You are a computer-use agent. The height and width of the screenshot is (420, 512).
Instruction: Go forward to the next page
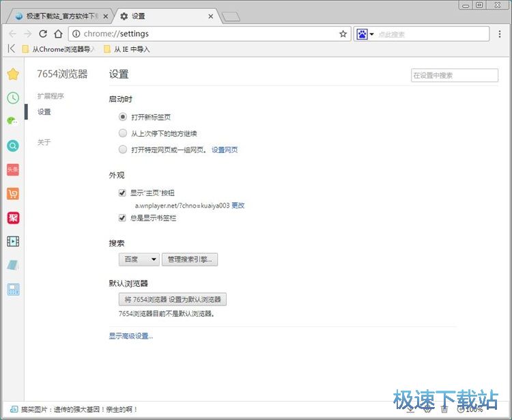pyautogui.click(x=28, y=34)
